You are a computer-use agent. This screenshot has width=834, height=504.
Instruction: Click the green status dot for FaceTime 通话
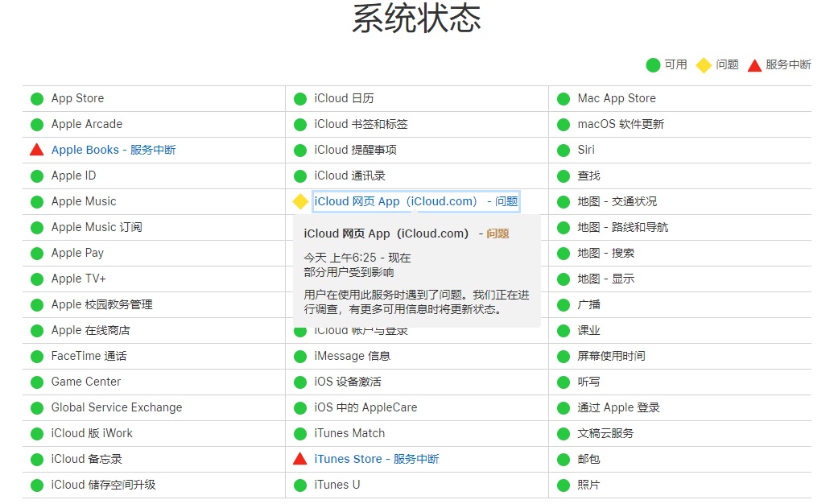[37, 356]
